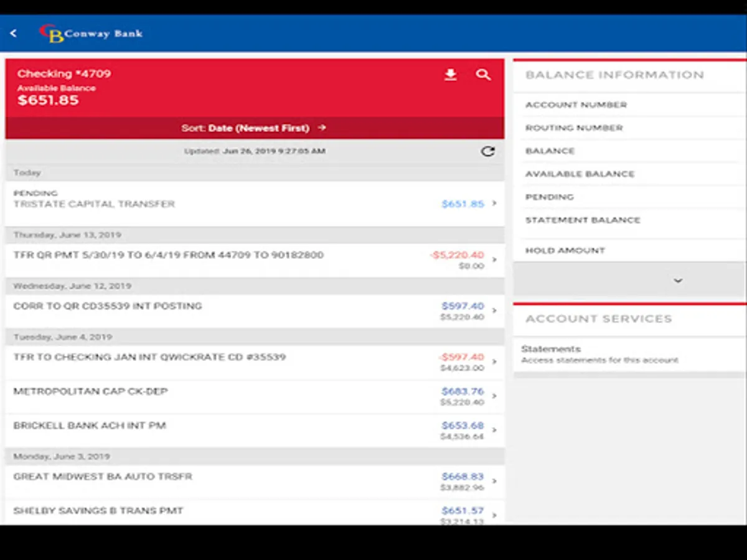Click the Conway Bank logo
The height and width of the screenshot is (560, 747).
click(91, 34)
